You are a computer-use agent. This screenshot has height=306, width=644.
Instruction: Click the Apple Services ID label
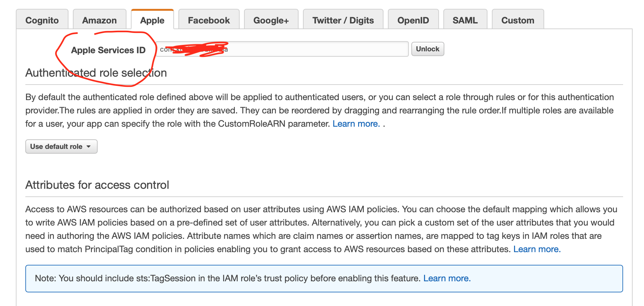(108, 50)
